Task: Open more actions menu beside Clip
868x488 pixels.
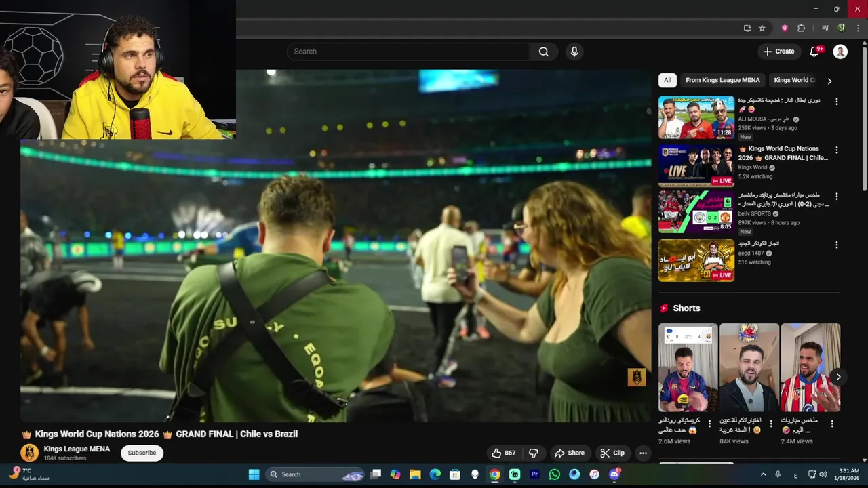Action: coord(643,453)
